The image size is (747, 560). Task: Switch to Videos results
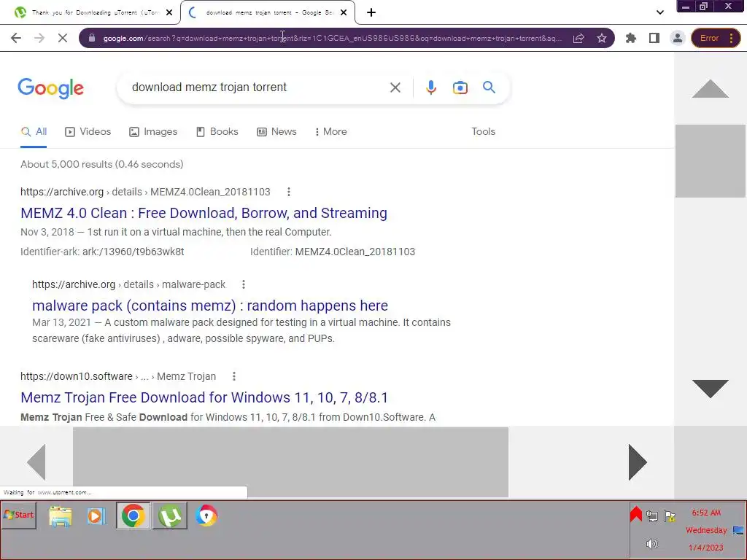click(x=88, y=131)
